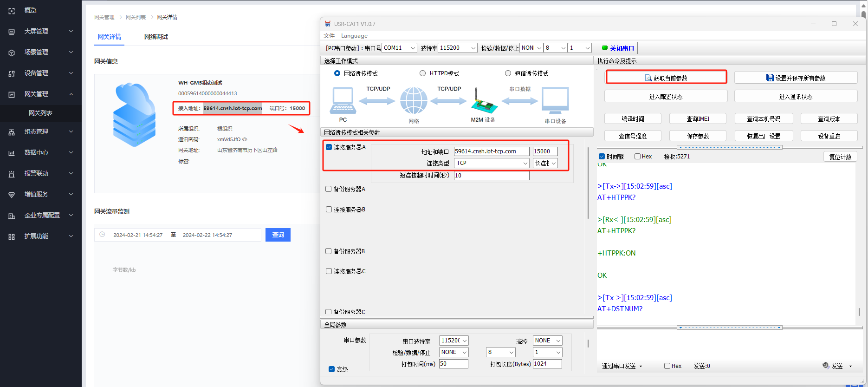The height and width of the screenshot is (387, 868).
Task: Select the HTTPD mode radio button
Action: [422, 73]
